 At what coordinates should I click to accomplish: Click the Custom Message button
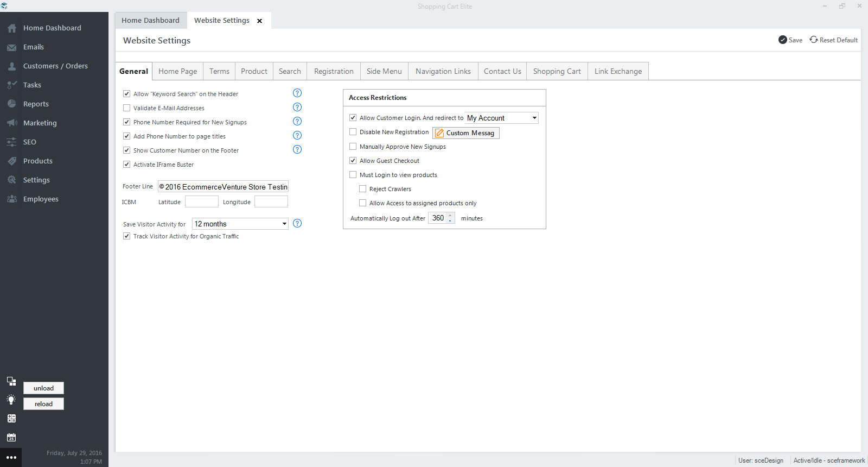[x=466, y=133]
